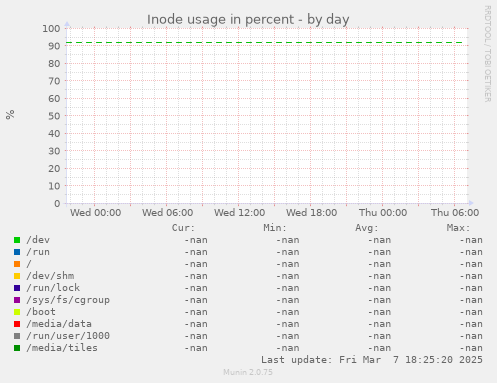497x383 pixels.
Task: Click the Avg value '-nan' for /dev/shm
Action: (x=379, y=276)
